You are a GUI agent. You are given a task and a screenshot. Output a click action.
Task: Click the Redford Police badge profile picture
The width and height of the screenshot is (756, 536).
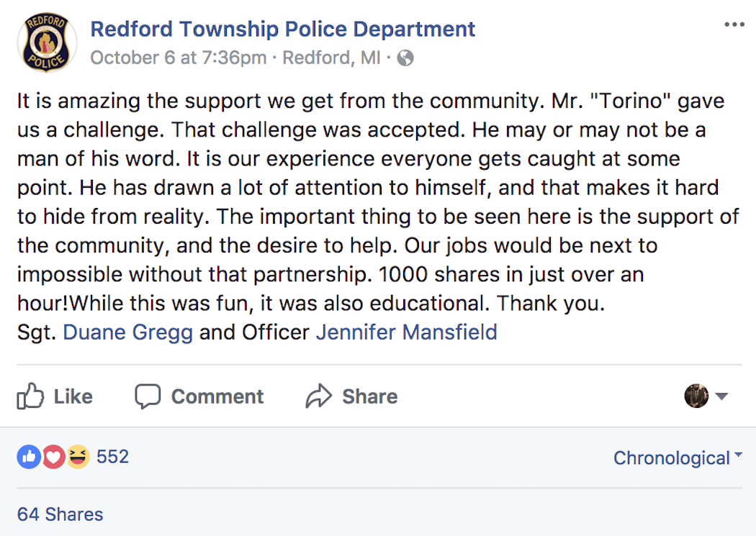(x=47, y=42)
